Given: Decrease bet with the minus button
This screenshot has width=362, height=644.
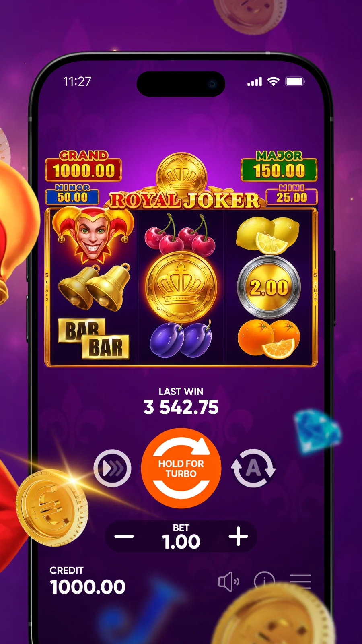Looking at the screenshot, I should (x=124, y=536).
